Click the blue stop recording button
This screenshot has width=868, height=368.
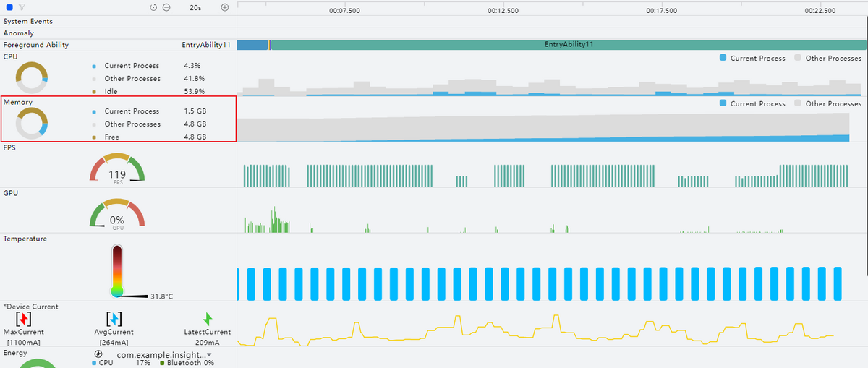pos(9,7)
